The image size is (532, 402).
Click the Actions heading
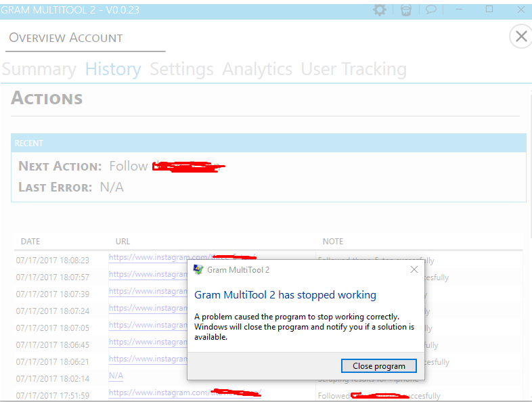[47, 98]
